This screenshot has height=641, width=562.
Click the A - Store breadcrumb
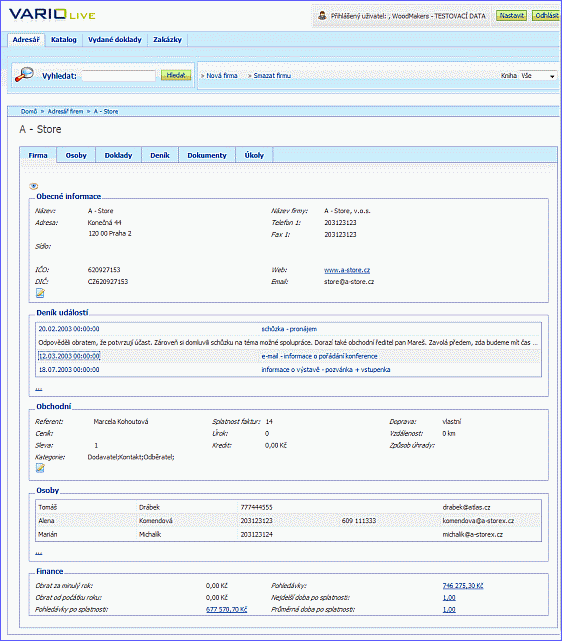click(x=106, y=111)
